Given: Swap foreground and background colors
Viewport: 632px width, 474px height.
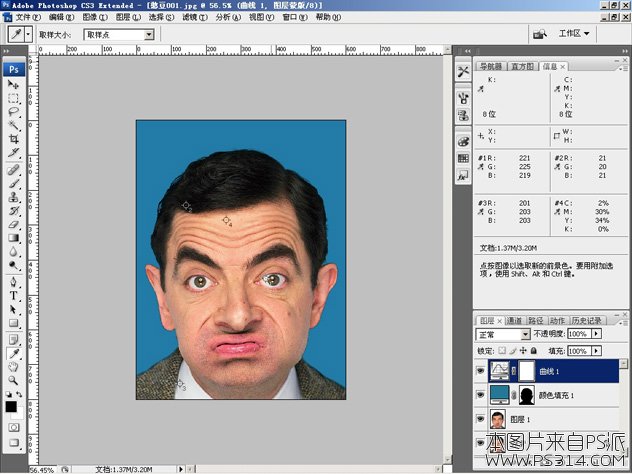Looking at the screenshot, I should point(19,394).
